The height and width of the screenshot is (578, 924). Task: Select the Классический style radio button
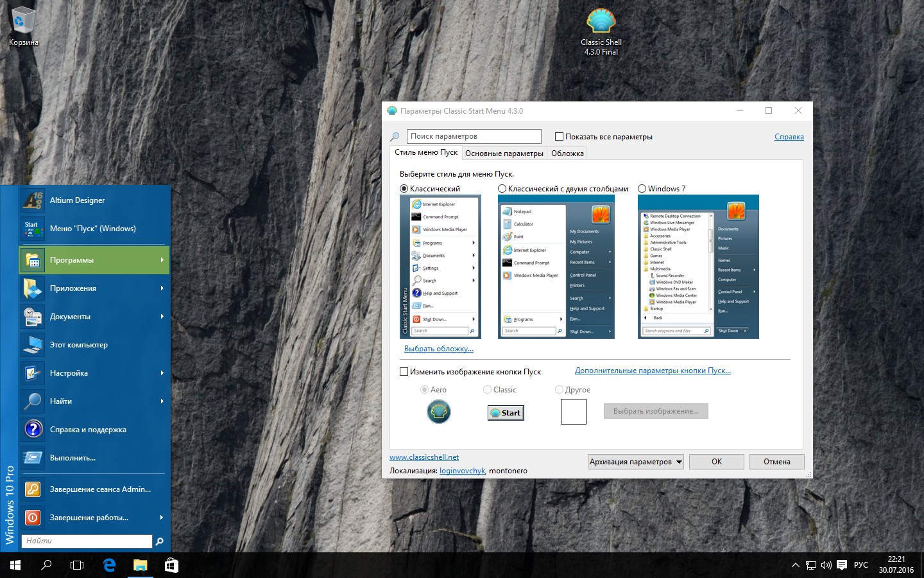(x=404, y=189)
